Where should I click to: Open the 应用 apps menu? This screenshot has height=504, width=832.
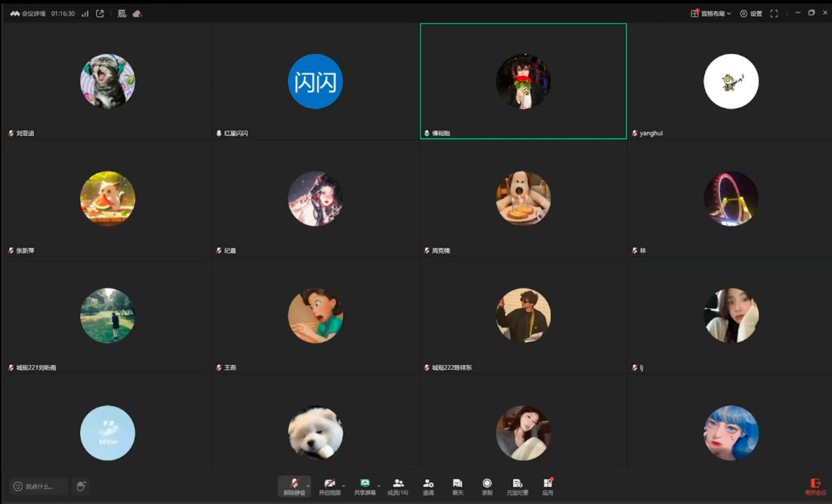click(x=548, y=486)
